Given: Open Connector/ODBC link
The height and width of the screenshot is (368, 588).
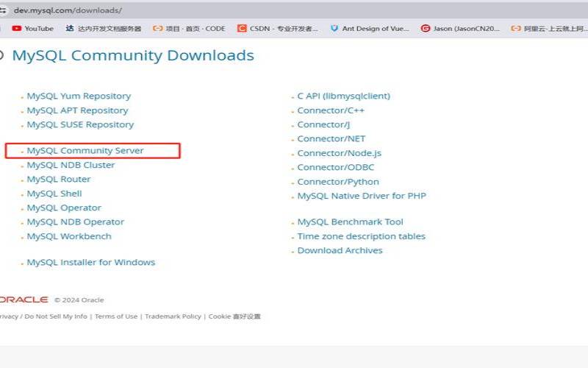Looking at the screenshot, I should (x=336, y=168).
